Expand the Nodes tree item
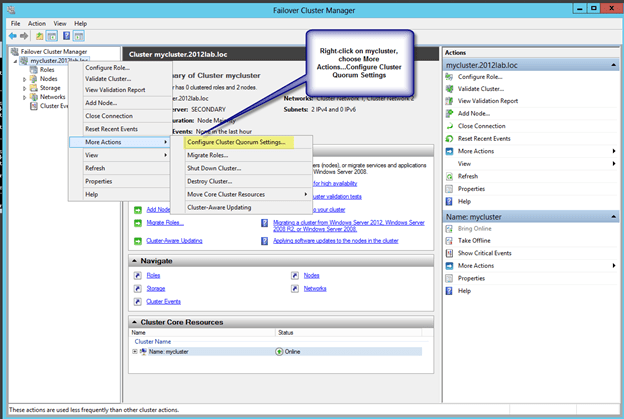The image size is (624, 419). (25, 78)
